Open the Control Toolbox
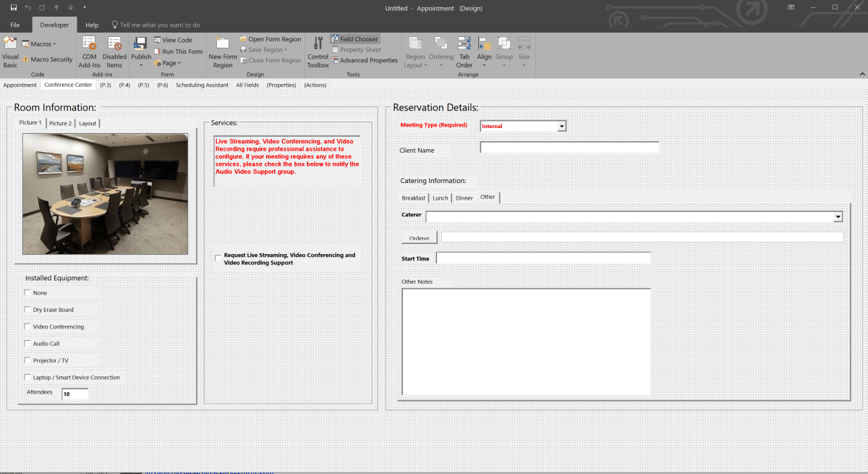 tap(318, 51)
